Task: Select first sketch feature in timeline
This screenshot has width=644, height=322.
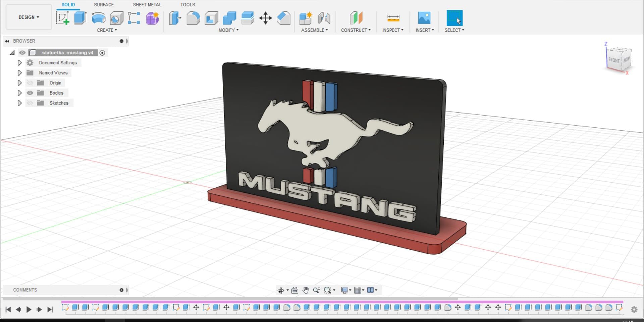Action: [65, 307]
